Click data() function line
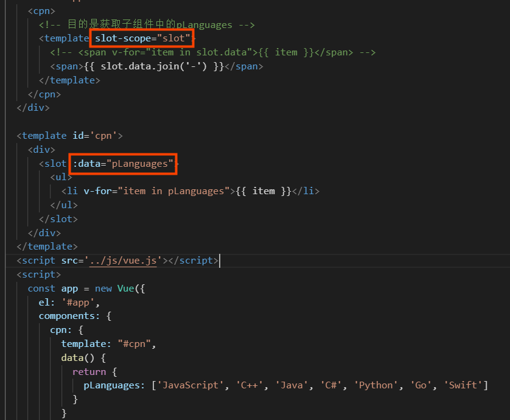Image resolution: width=510 pixels, height=420 pixels. [x=83, y=358]
